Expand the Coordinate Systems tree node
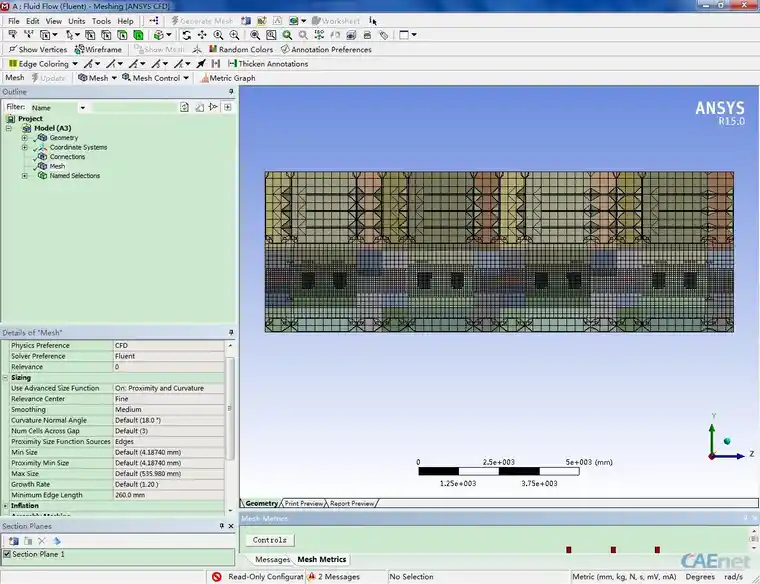760x584 pixels. [x=24, y=147]
